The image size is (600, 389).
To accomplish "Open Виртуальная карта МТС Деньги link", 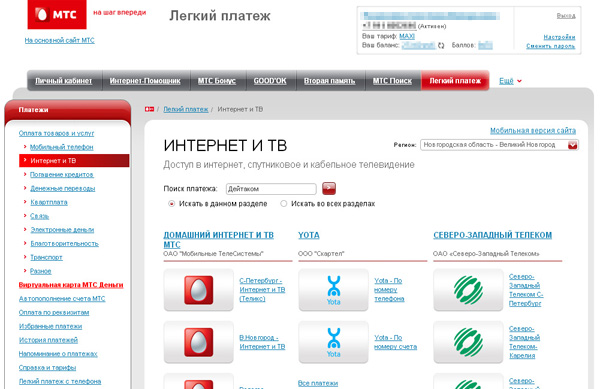I will tap(71, 285).
